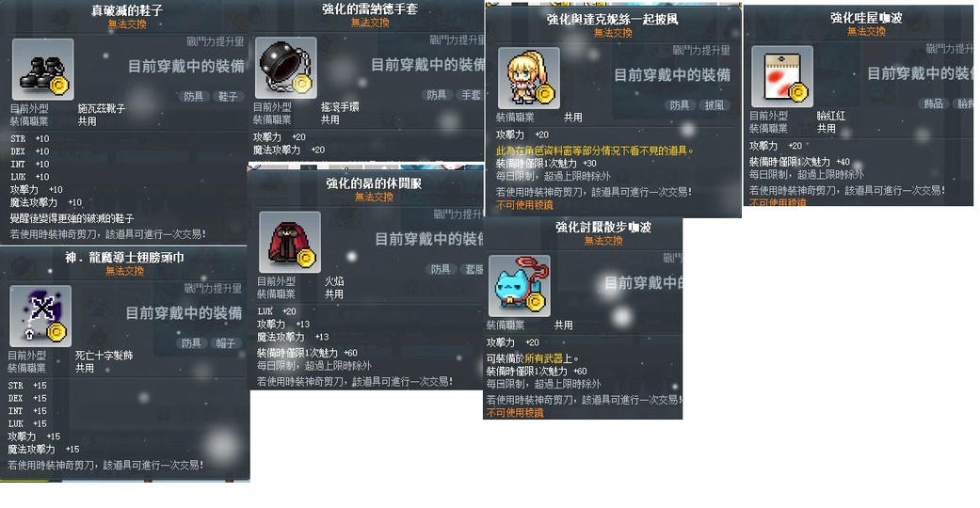The height and width of the screenshot is (508, 980).
Task: Select the blonde girl cape item icon
Action: pyautogui.click(x=529, y=78)
